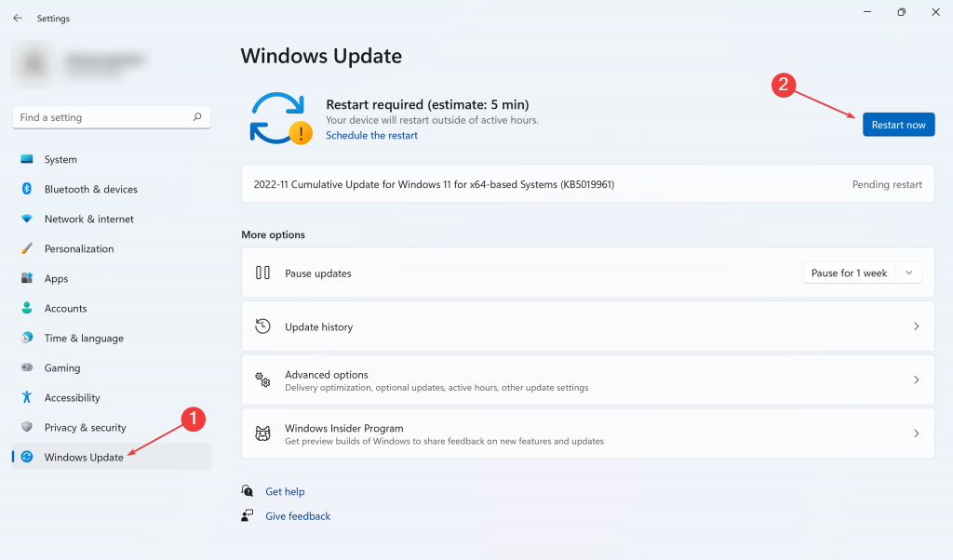Click the Privacy shield icon
This screenshot has height=560, width=953.
click(x=27, y=427)
